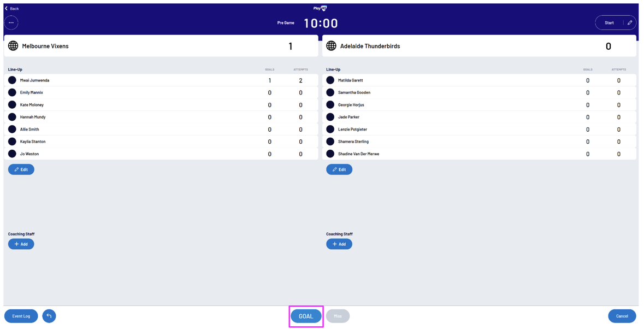Click the PlayHQ logo in header

pyautogui.click(x=320, y=8)
